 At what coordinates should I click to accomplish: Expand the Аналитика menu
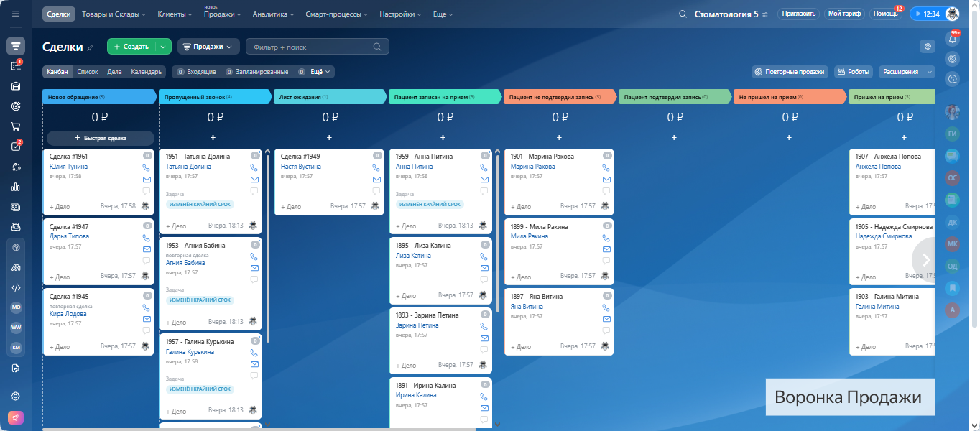pyautogui.click(x=274, y=14)
